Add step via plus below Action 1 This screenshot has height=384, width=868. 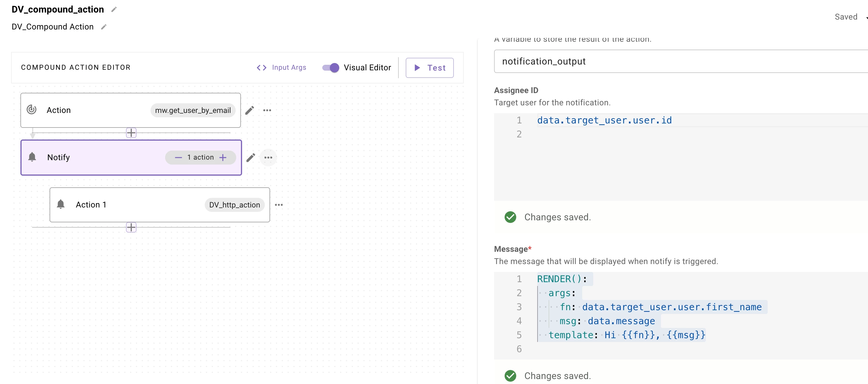click(131, 227)
